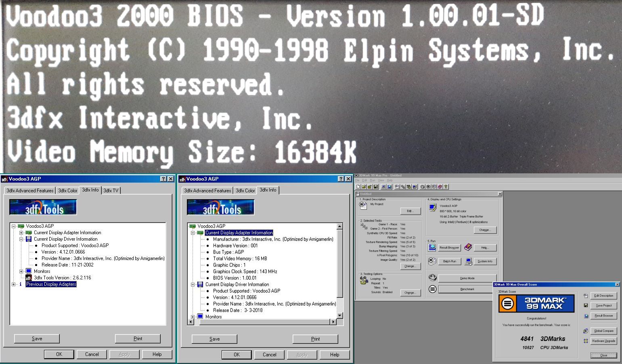
Task: Click title bar help '?' in right Voodoo3 window
Action: click(x=341, y=179)
